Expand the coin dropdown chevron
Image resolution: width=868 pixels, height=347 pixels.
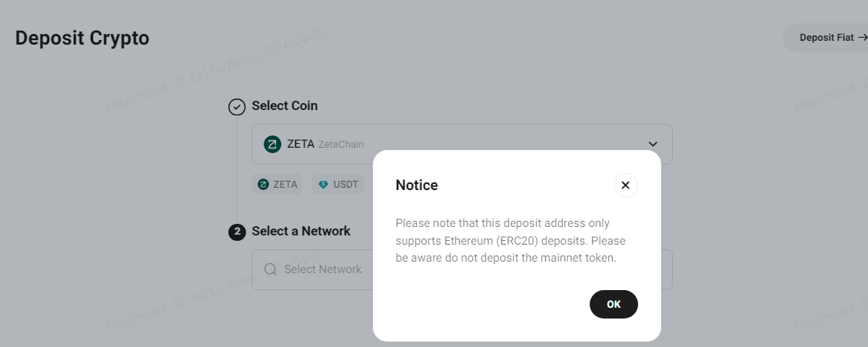coord(653,144)
